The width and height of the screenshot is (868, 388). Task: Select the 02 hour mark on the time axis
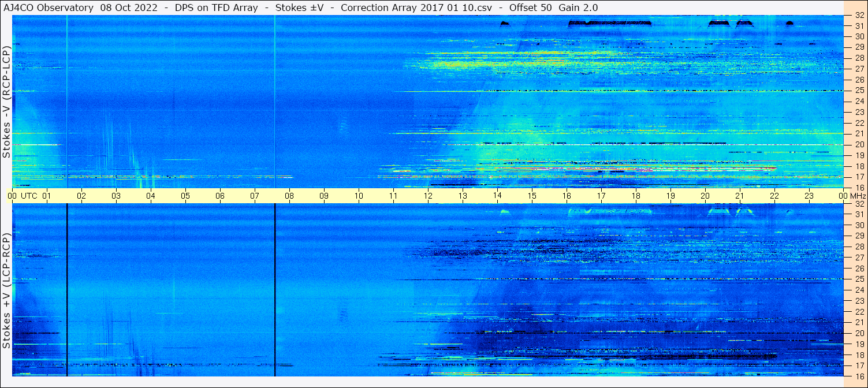[x=81, y=196]
